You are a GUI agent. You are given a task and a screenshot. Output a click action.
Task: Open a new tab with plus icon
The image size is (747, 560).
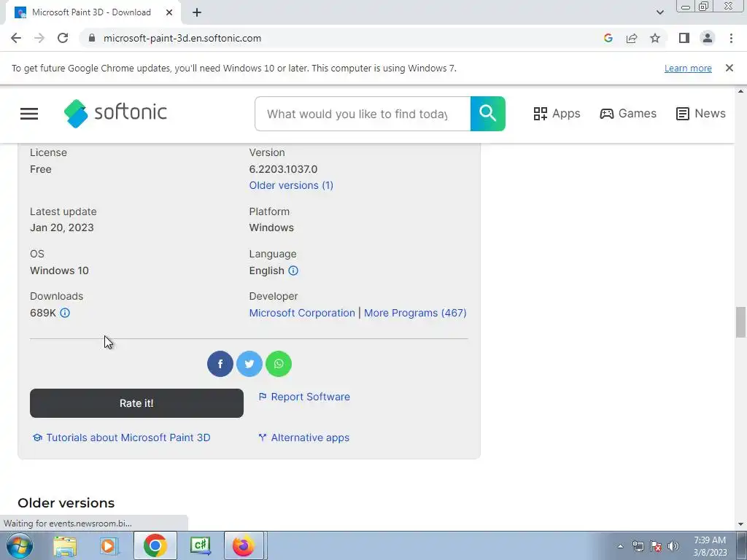click(x=197, y=12)
